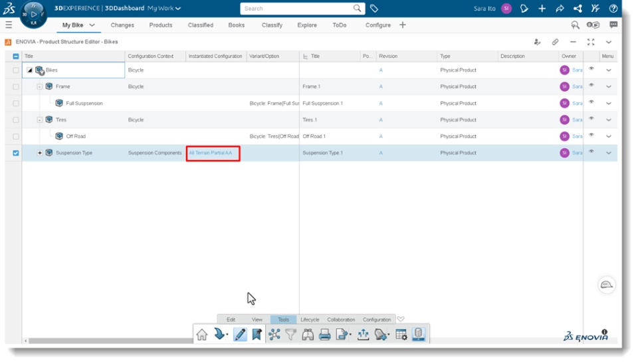Open table column settings grid icon
This screenshot has width=638, height=364.
pos(401,334)
